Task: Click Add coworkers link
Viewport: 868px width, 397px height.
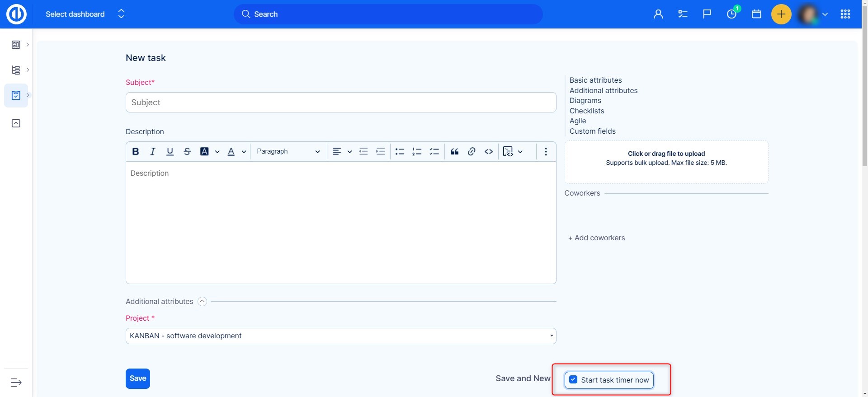Action: pos(596,238)
